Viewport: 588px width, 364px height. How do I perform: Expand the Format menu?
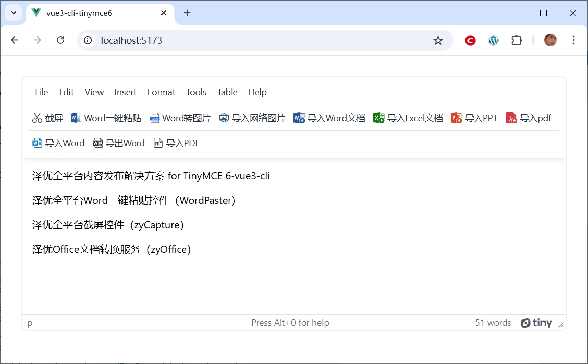tap(161, 92)
